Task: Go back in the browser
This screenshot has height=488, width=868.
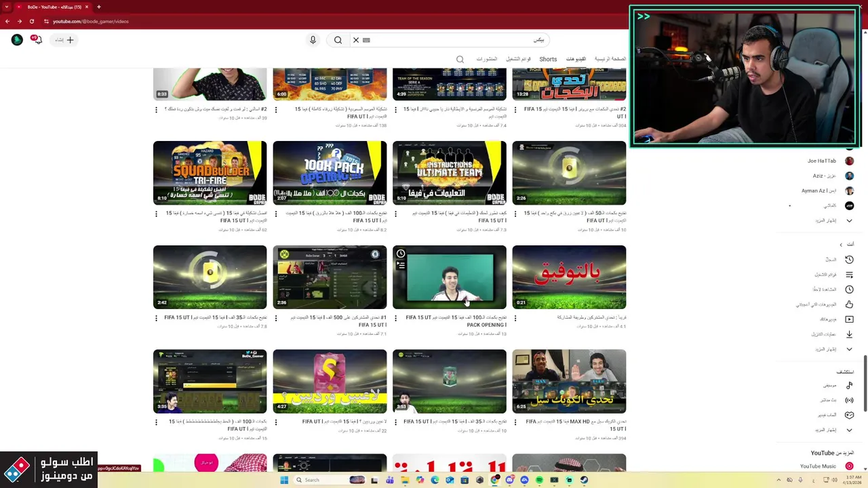Action: click(7, 21)
